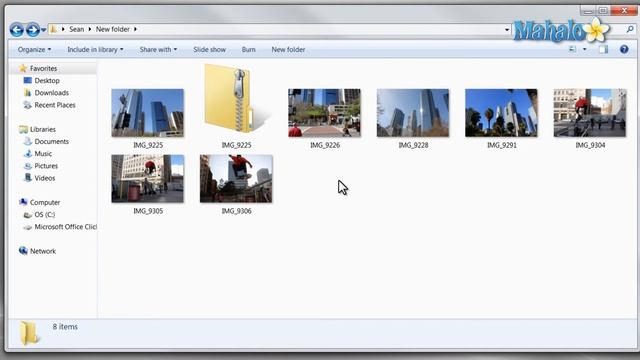Click the star icon next to Favorites
640x360 pixels.
tap(23, 69)
